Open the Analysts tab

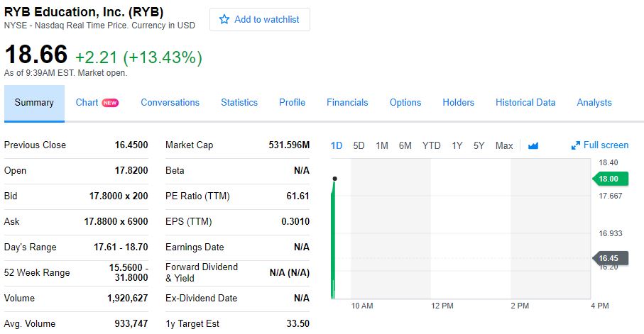coord(594,103)
